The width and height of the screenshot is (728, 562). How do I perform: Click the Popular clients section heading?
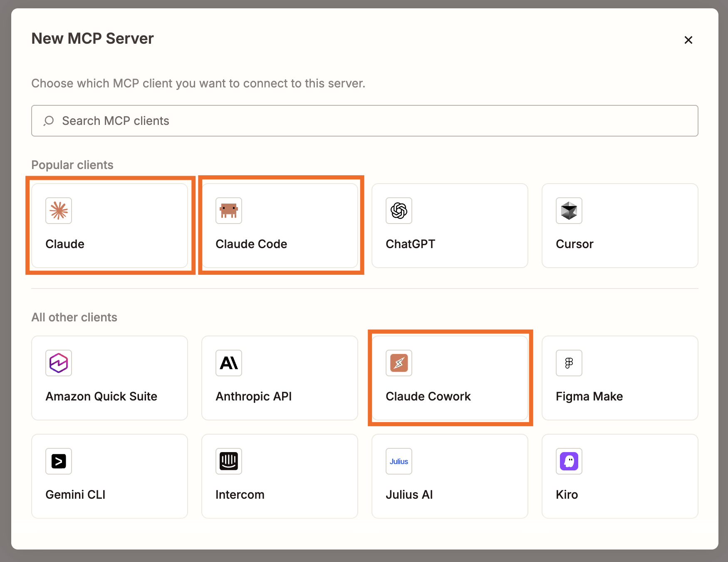pos(72,165)
